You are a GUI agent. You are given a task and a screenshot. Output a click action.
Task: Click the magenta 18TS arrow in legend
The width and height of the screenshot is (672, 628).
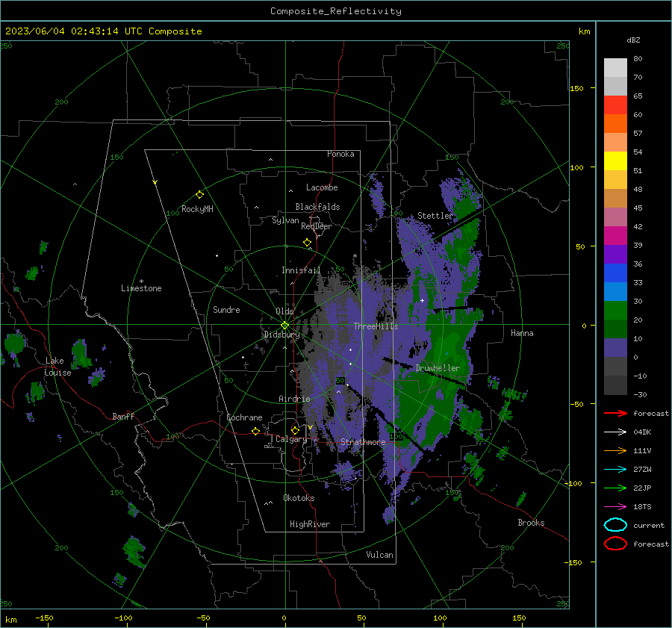pos(615,507)
